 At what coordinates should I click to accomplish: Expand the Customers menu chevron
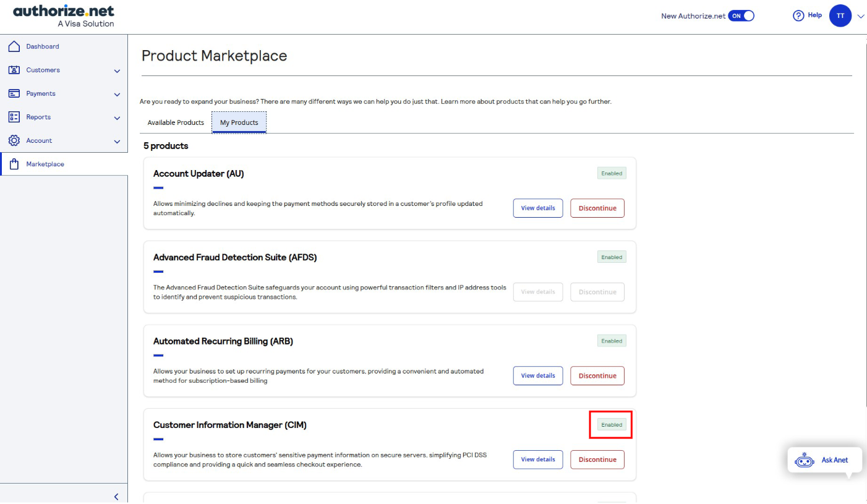(117, 70)
